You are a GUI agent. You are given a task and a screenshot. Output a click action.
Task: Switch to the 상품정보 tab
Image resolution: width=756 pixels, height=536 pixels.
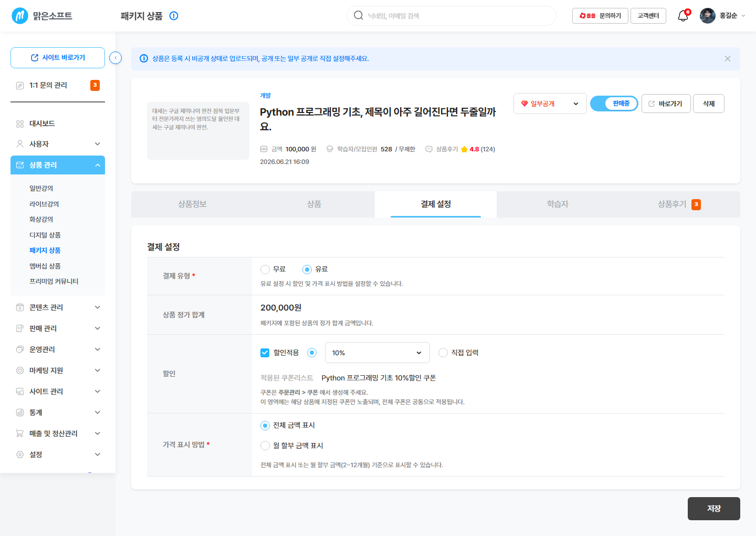[x=192, y=204]
